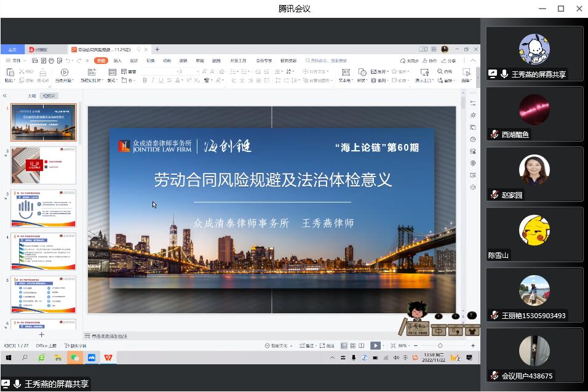Click increase font size icon
Viewport: 588px width, 392px height.
pos(204,71)
